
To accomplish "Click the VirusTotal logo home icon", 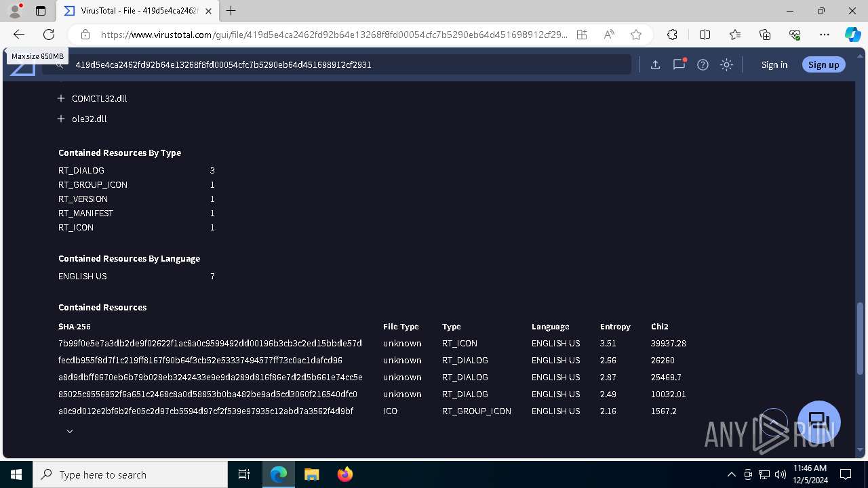I will 22,68.
